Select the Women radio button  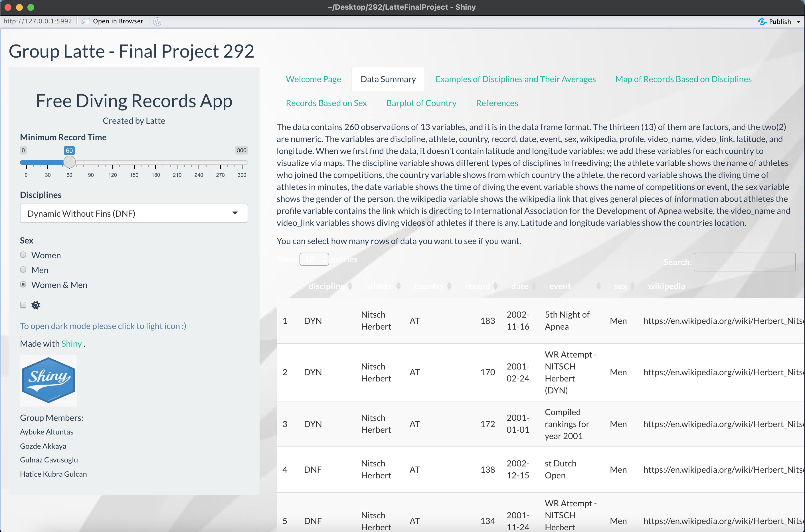pos(23,255)
